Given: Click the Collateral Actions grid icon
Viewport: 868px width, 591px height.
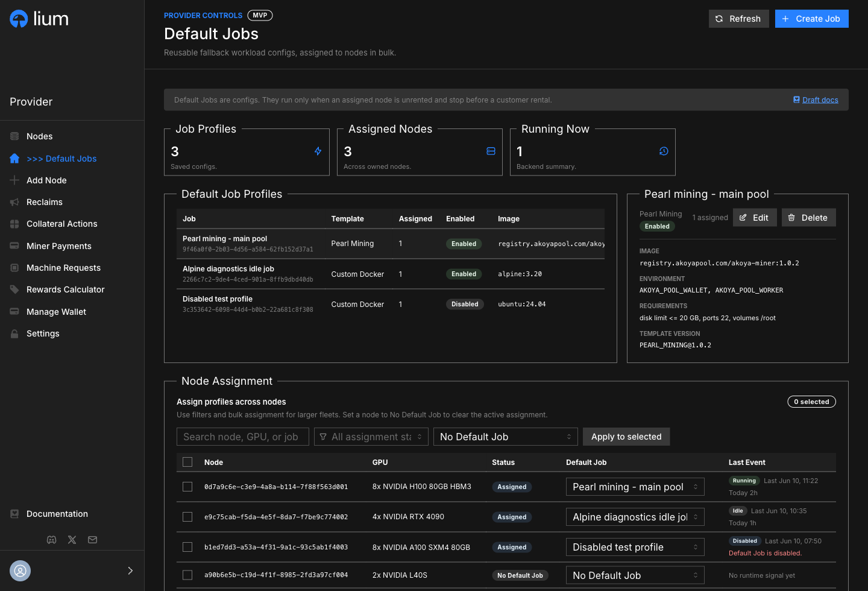Looking at the screenshot, I should 14,224.
